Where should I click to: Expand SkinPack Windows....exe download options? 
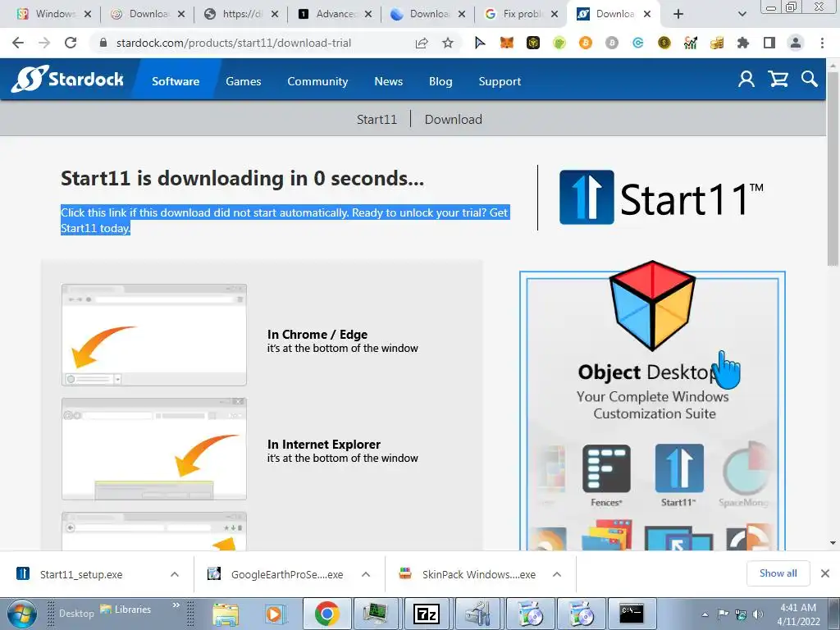click(x=557, y=574)
